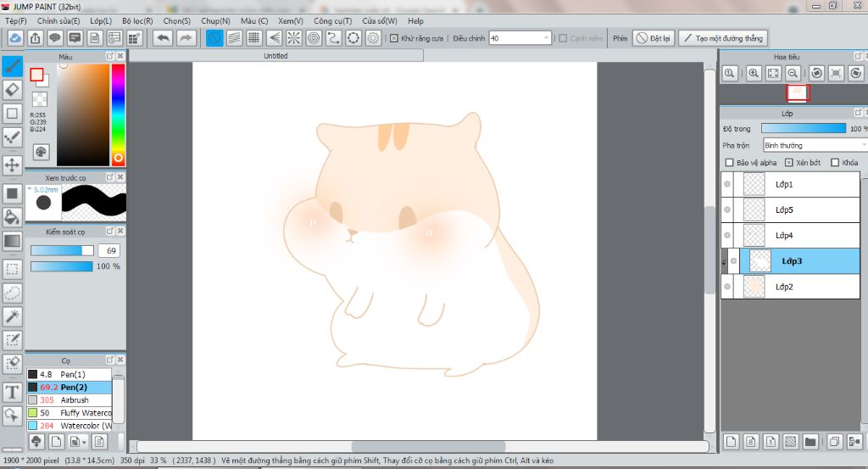This screenshot has height=469, width=868.
Task: Open add-brush dropdown in brush panel
Action: 77,441
